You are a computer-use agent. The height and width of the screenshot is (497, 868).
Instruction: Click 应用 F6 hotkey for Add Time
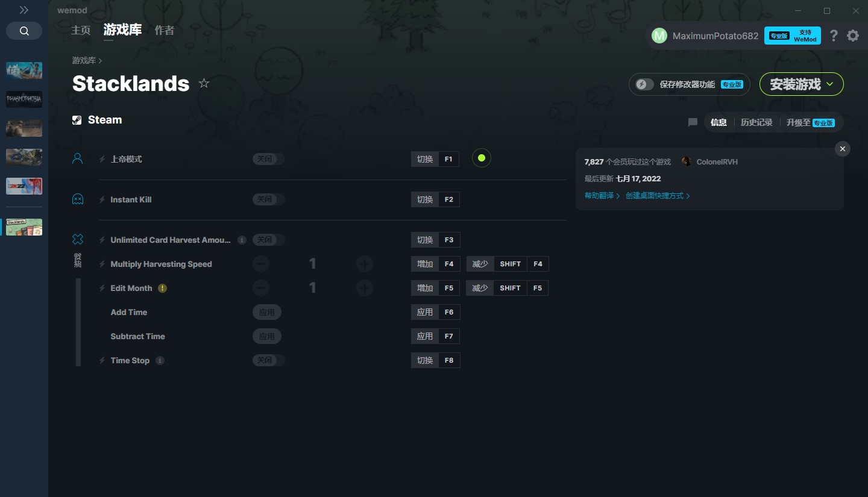tap(435, 312)
